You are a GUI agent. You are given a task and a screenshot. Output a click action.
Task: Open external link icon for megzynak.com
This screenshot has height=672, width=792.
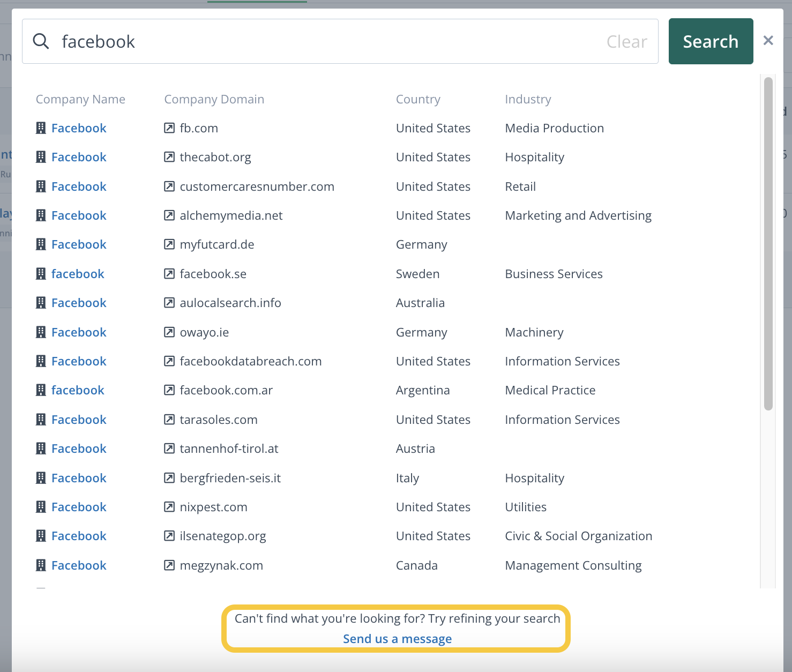169,565
